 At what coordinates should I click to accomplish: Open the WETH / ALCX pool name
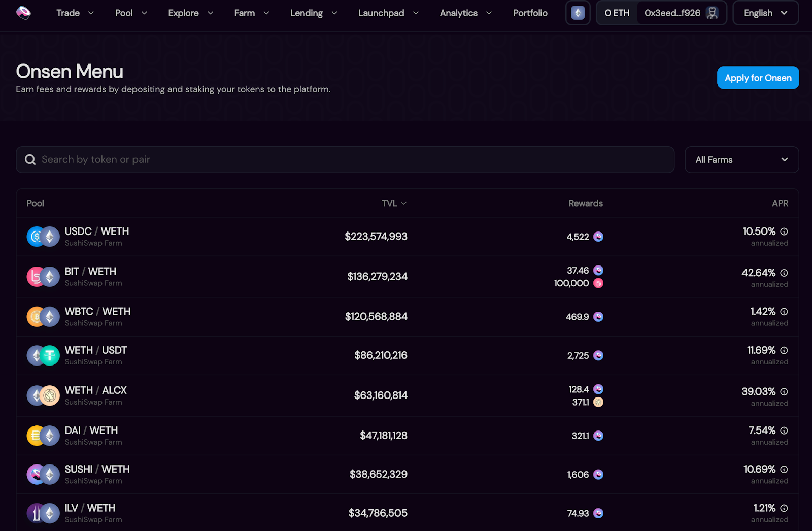coord(96,390)
